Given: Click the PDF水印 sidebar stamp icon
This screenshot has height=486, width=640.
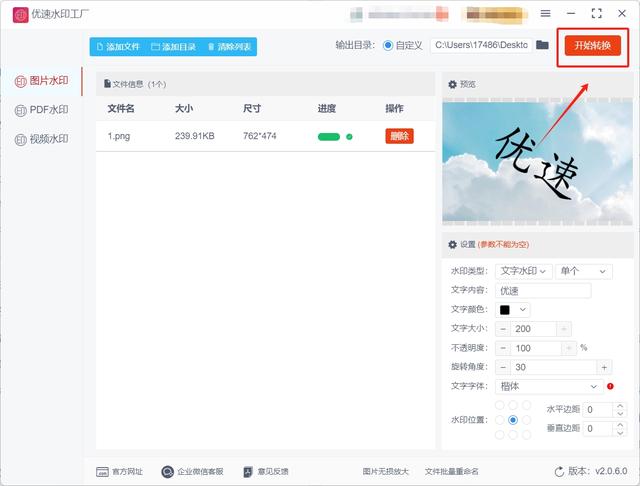Looking at the screenshot, I should 20,110.
